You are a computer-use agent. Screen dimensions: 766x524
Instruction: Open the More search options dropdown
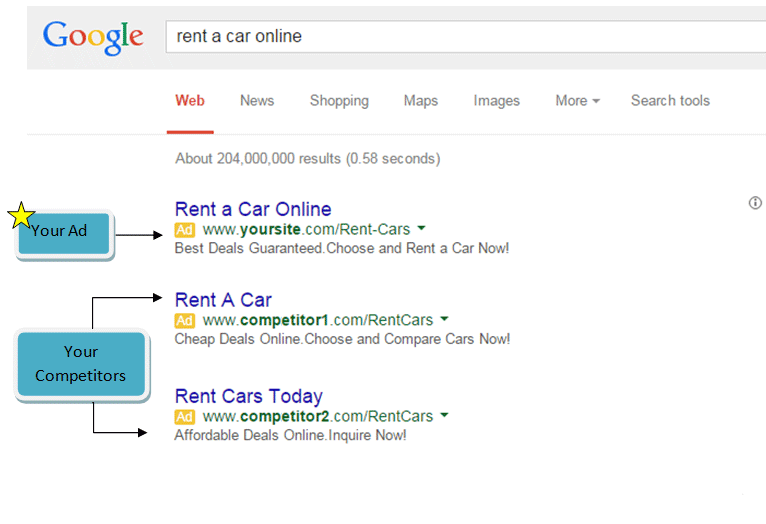577,101
